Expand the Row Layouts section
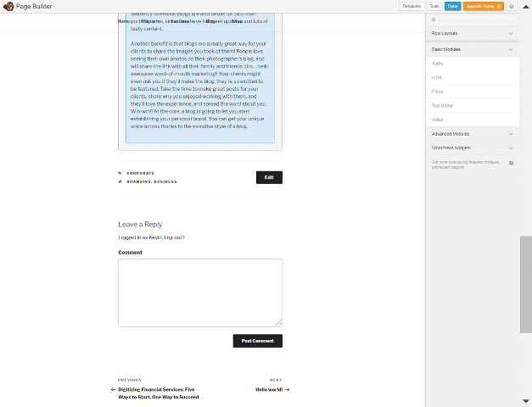 click(473, 34)
